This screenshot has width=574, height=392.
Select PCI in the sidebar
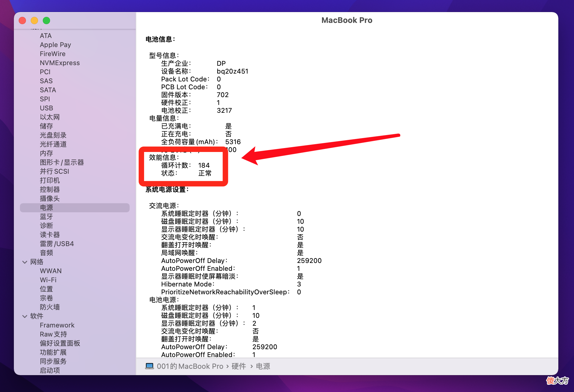point(45,72)
